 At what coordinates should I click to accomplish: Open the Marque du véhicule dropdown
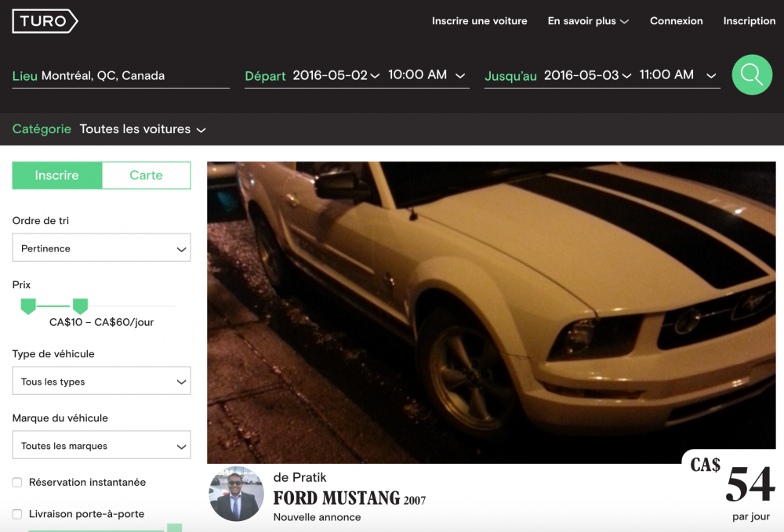click(x=101, y=446)
